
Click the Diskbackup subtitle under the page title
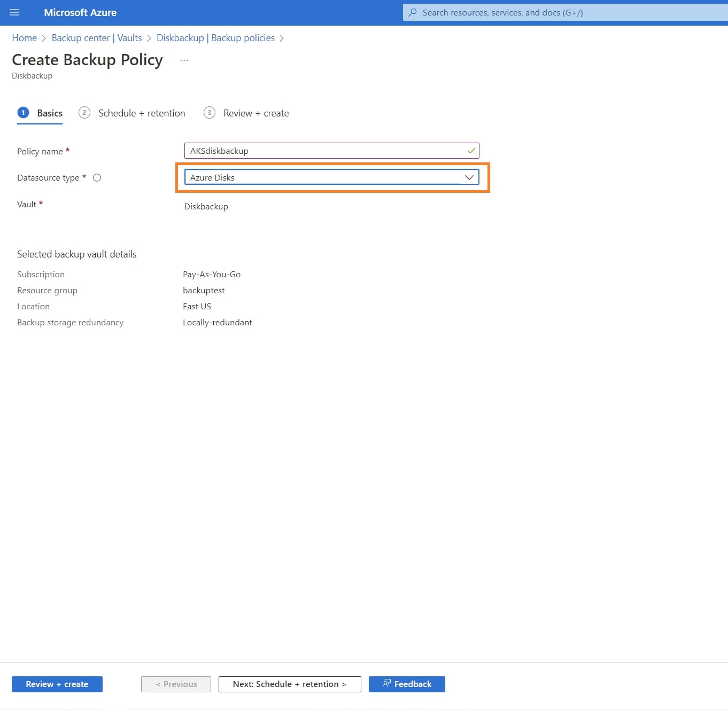click(32, 76)
